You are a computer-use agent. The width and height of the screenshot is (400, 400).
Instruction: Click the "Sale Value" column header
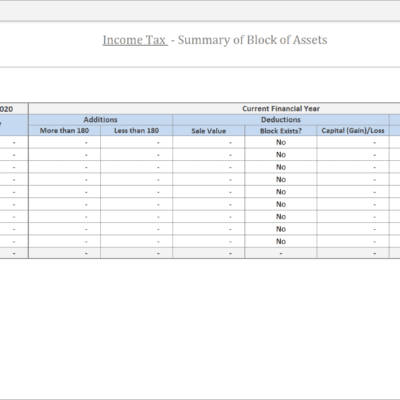pos(209,131)
